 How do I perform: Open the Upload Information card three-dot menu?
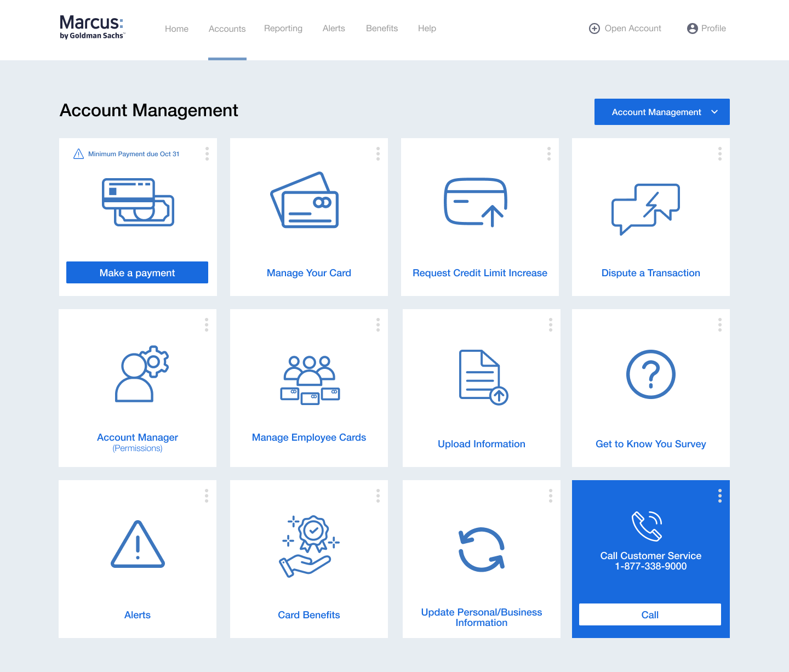[551, 325]
